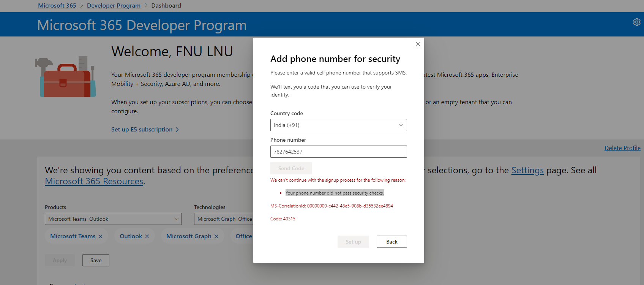Click the Send Code button
This screenshot has height=285, width=644.
[x=291, y=168]
